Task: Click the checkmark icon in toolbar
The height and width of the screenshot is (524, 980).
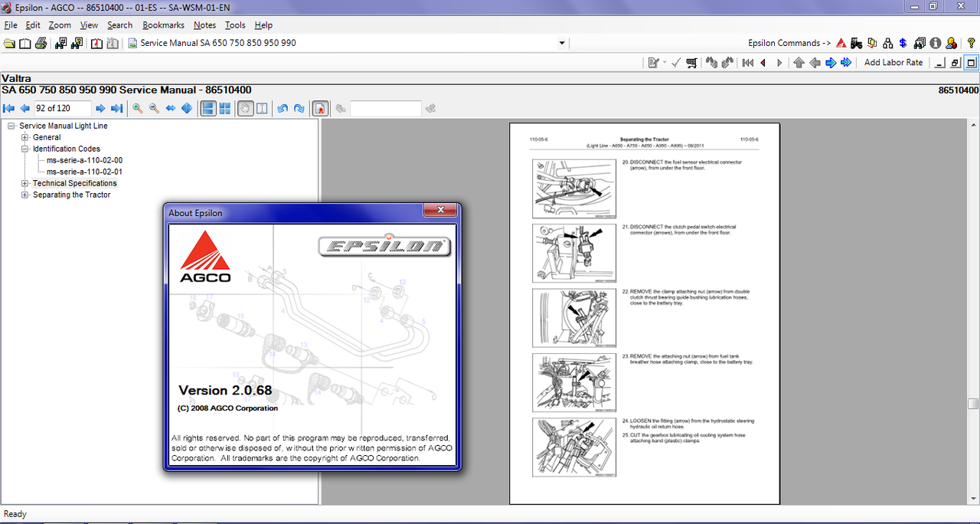Action: point(676,63)
